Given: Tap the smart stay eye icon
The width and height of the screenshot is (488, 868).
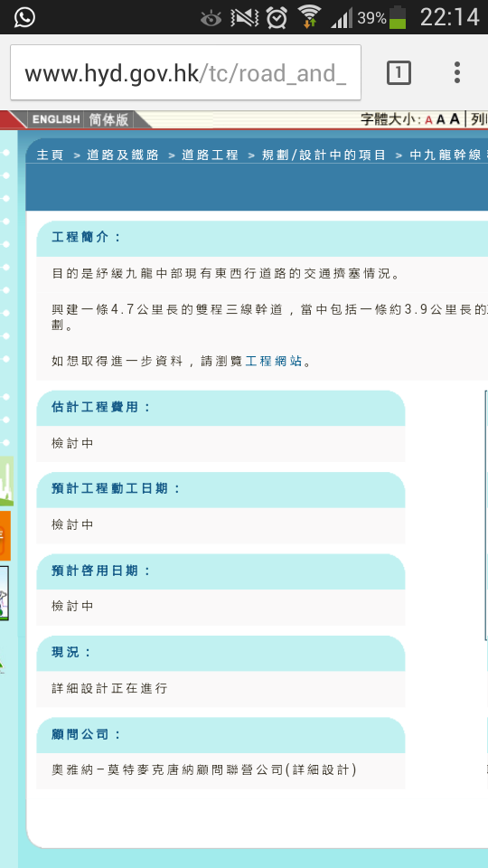Looking at the screenshot, I should coord(211,19).
